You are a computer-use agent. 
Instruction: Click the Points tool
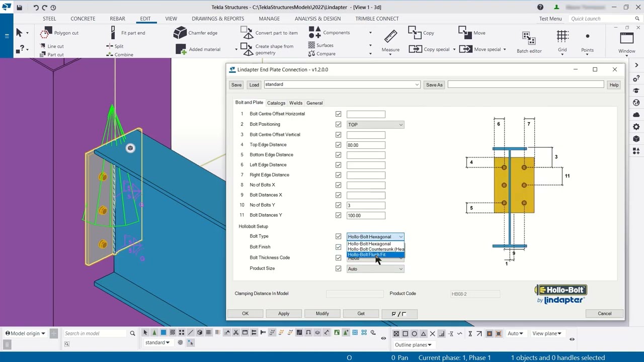(x=587, y=40)
